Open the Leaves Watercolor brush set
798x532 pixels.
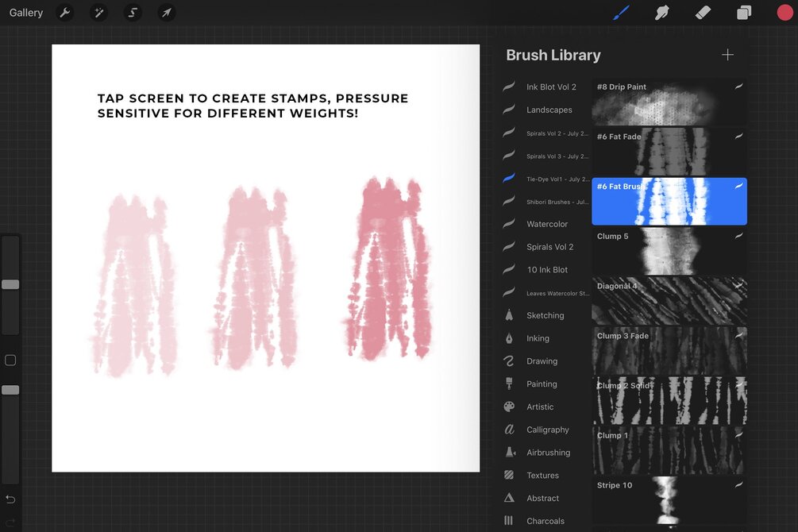(x=557, y=293)
